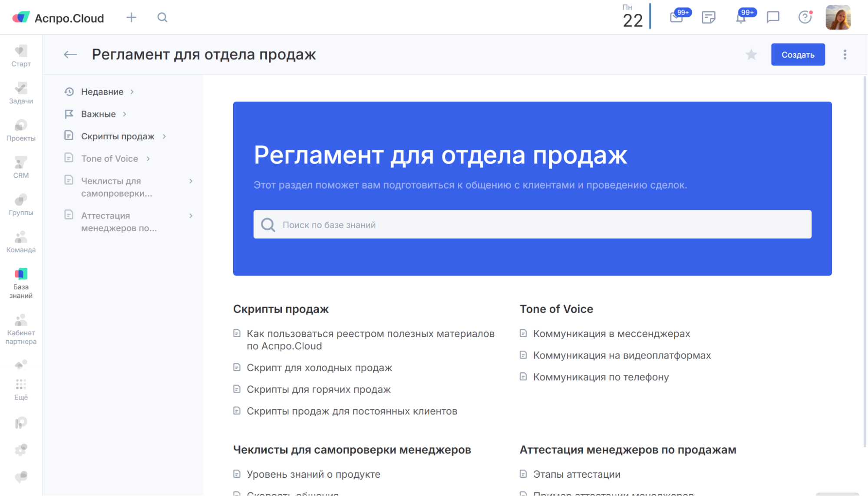This screenshot has height=496, width=868.
Task: Open the three-dot more options menu
Action: 845,55
